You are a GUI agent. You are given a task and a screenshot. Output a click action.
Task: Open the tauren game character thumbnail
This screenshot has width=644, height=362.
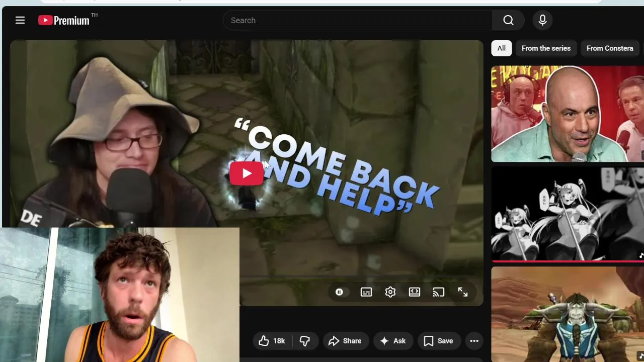tap(568, 314)
